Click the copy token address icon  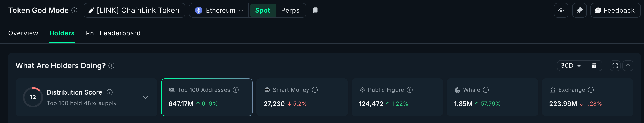(315, 10)
